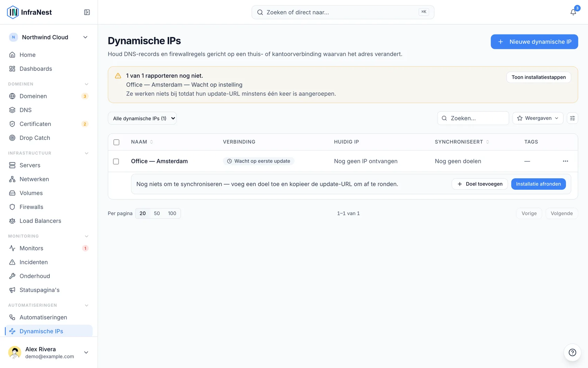Click the Netwerken network icon

(12, 179)
